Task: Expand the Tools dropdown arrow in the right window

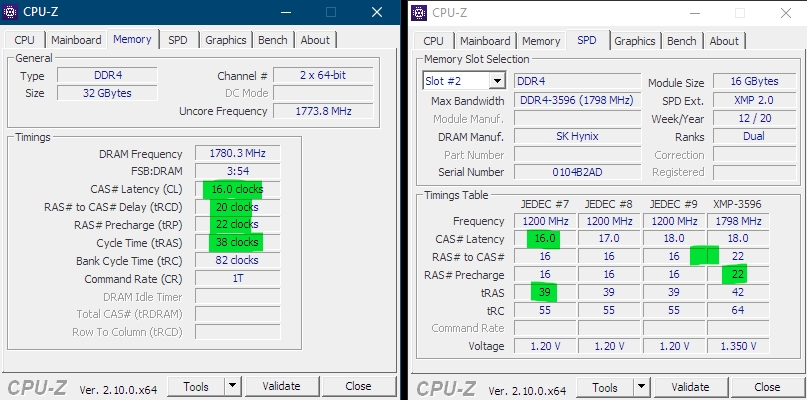Action: [641, 387]
